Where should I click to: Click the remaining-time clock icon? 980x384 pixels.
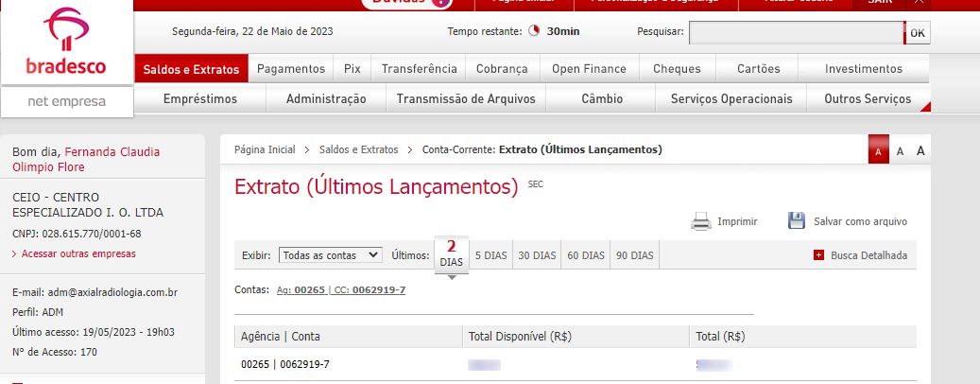534,30
